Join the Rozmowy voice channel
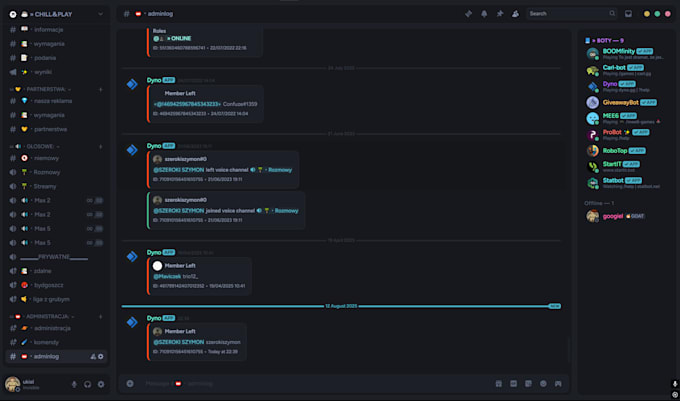680x401 pixels. click(56, 172)
